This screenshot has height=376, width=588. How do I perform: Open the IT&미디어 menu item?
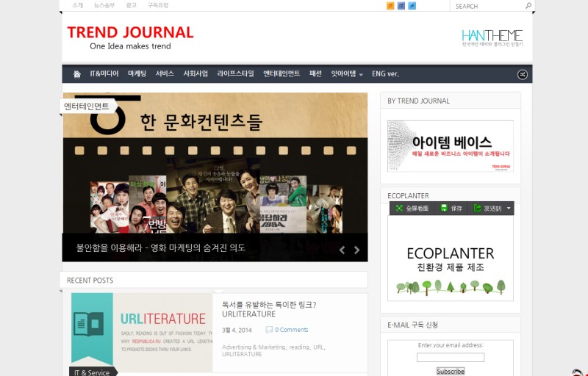[x=104, y=74]
